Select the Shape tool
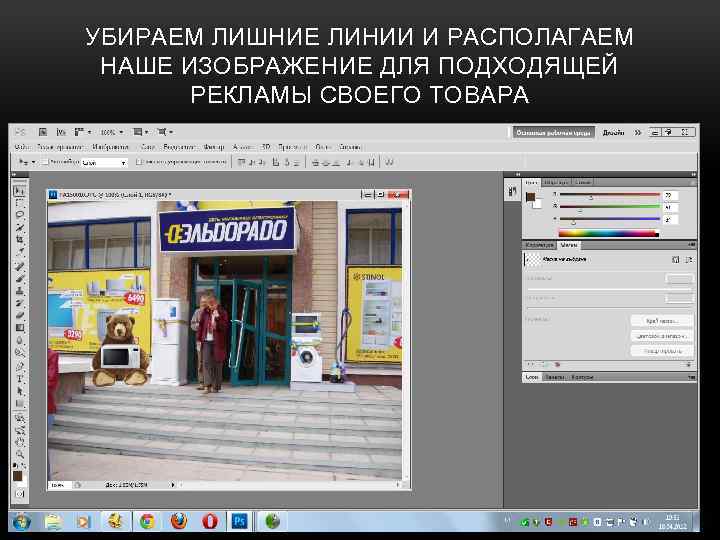This screenshot has height=540, width=720. click(x=19, y=404)
